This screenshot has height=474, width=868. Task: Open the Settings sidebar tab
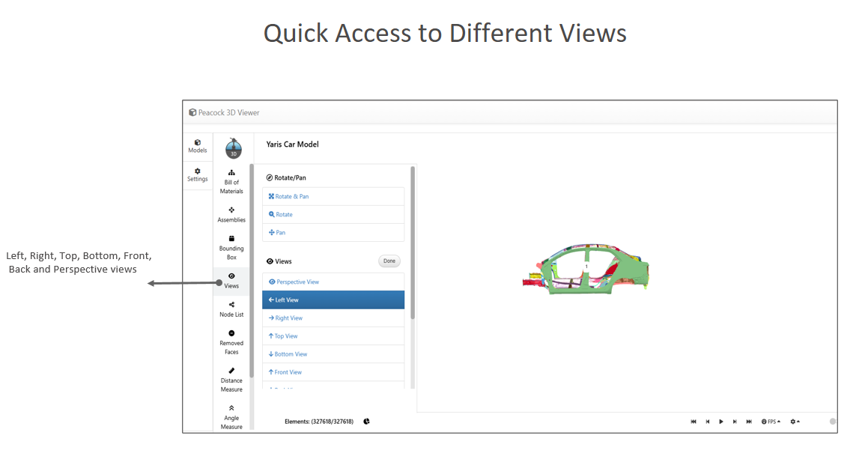point(197,175)
